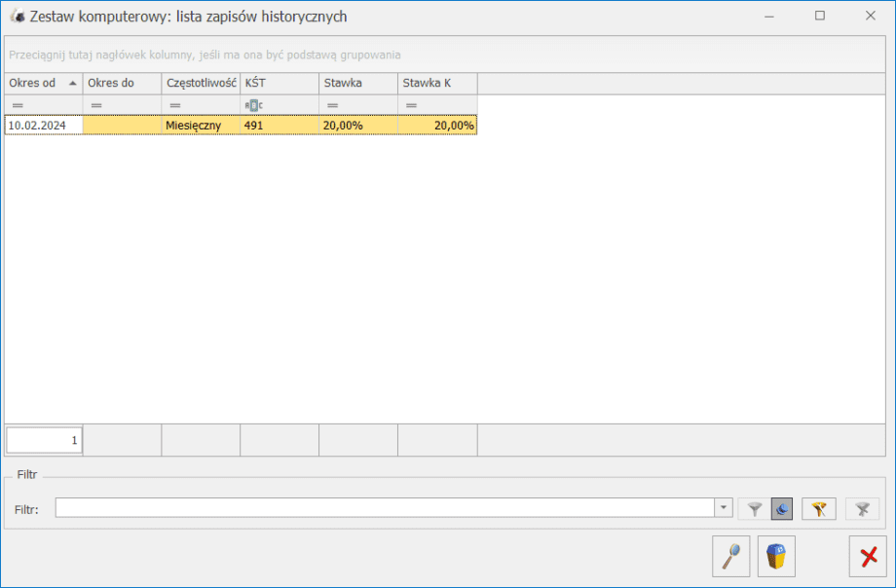Close the window using title bar X

coord(871,16)
